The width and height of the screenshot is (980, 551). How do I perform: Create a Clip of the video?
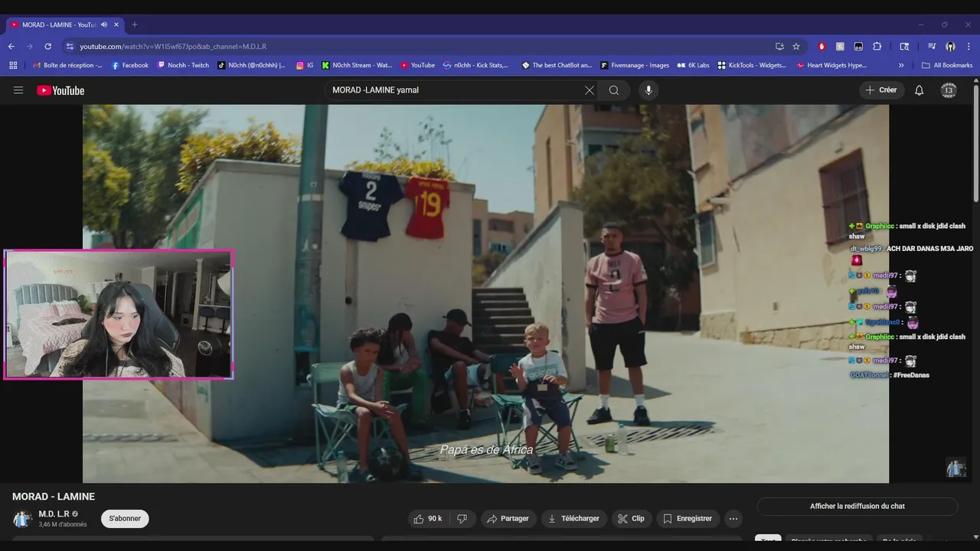[632, 519]
